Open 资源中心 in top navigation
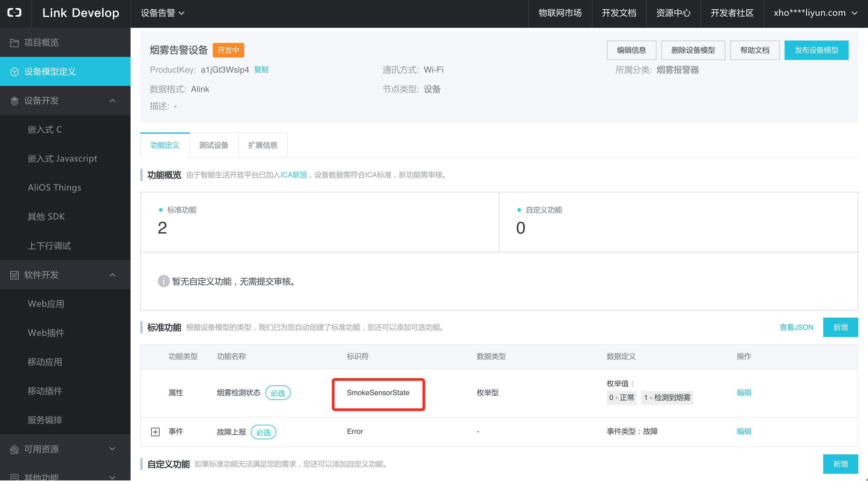Viewport: 868px width, 481px height. tap(673, 13)
